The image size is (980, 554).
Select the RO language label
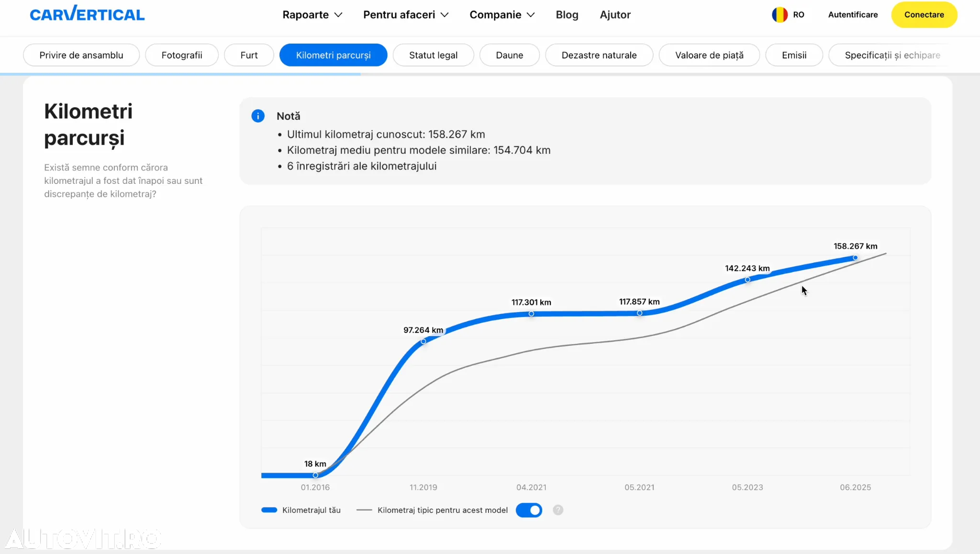[x=799, y=14]
